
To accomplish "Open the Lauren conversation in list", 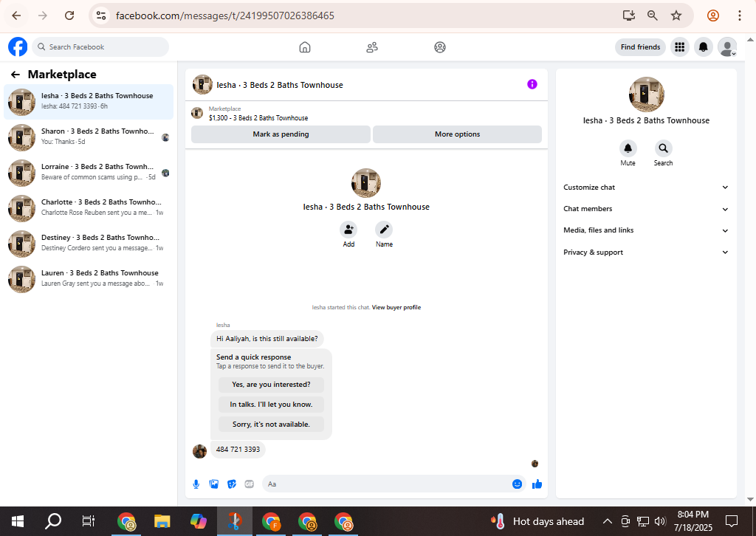I will [89, 278].
